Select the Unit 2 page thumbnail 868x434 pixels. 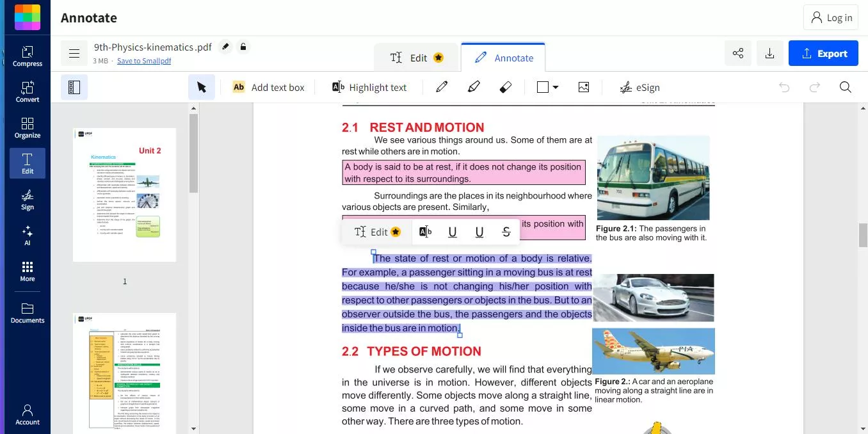click(x=124, y=195)
